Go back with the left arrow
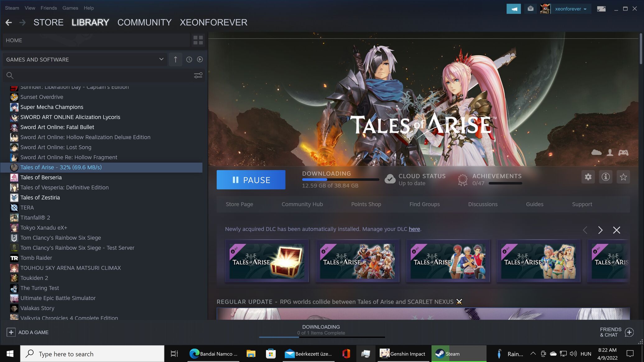This screenshot has height=362, width=644. pos(9,22)
